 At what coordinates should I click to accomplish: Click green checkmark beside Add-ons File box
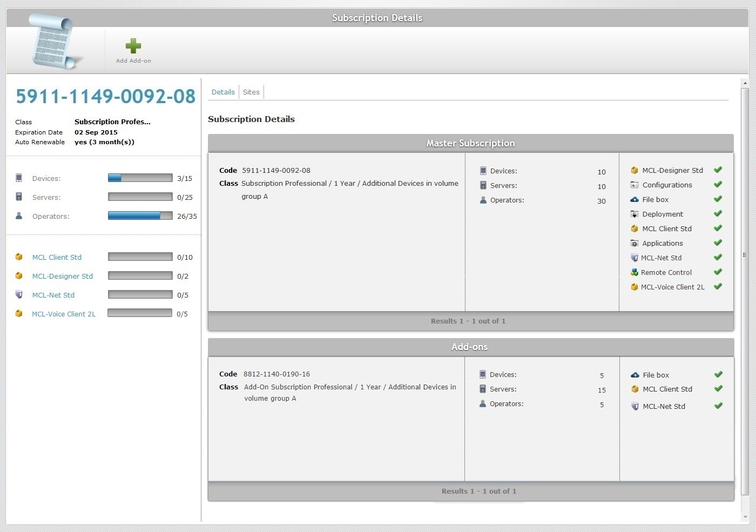click(x=718, y=374)
